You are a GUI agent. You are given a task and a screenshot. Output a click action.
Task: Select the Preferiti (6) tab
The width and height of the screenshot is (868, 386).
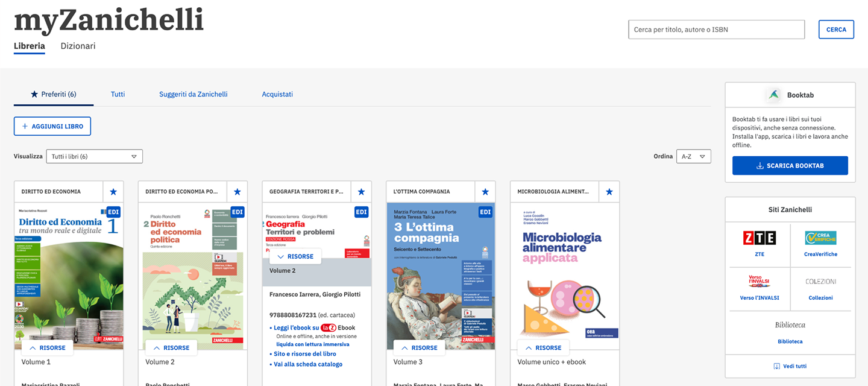click(x=54, y=94)
